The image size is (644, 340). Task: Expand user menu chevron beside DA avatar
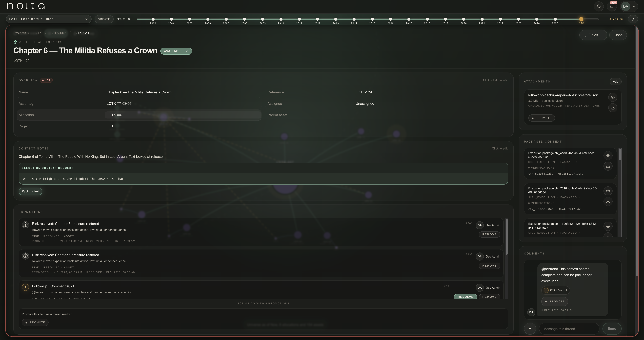point(634,7)
